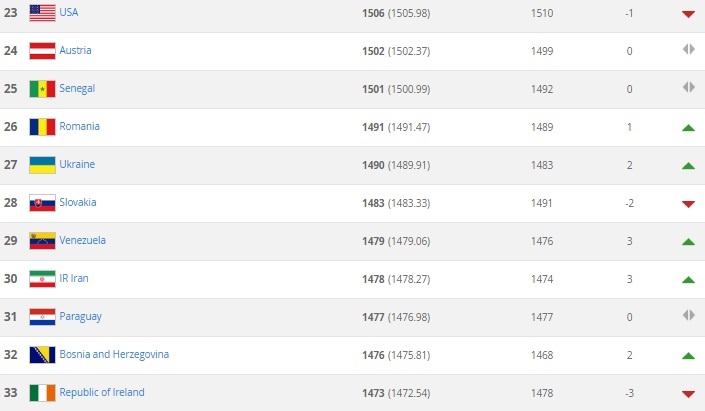Image resolution: width=705 pixels, height=411 pixels.
Task: Click the Senegal flag icon
Action: point(42,89)
